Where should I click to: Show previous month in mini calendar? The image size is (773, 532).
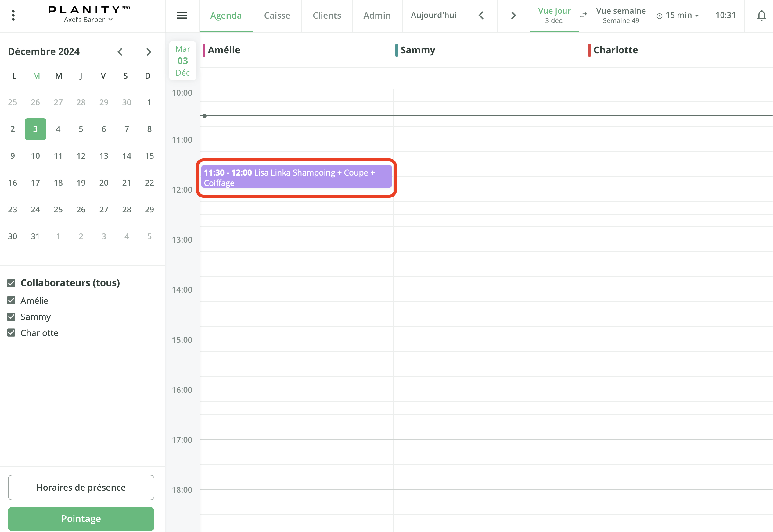(120, 52)
